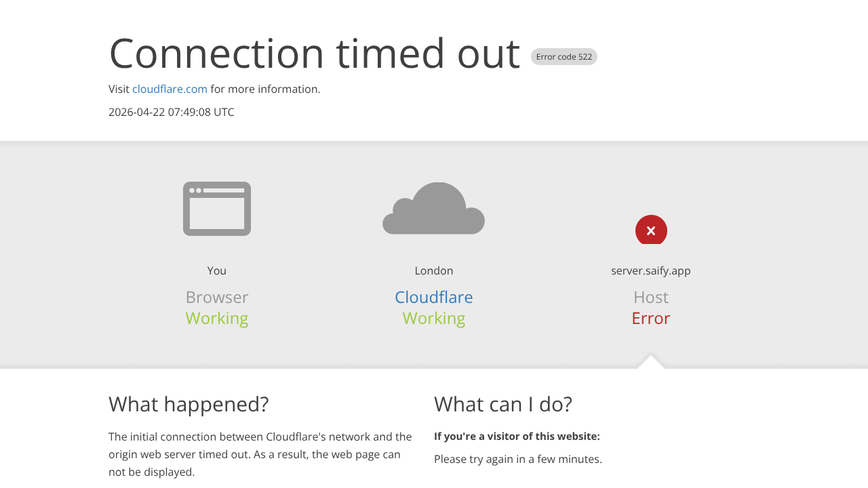Click the blue Cloudflare link under London
The width and height of the screenshot is (868, 488).
pos(434,297)
